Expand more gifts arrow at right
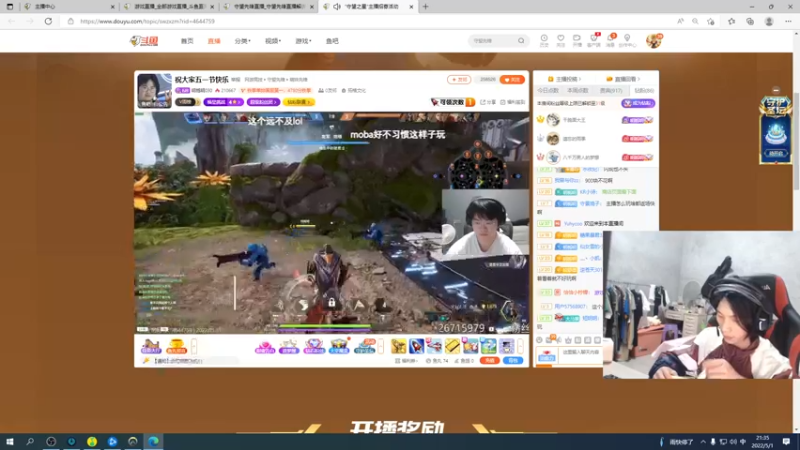800x450 pixels. 520,346
